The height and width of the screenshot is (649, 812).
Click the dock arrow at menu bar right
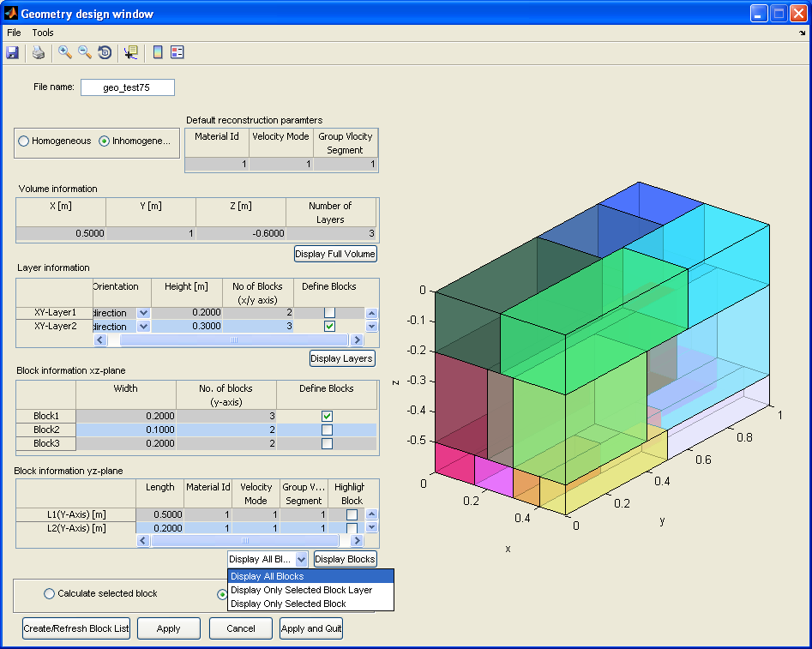(x=803, y=33)
